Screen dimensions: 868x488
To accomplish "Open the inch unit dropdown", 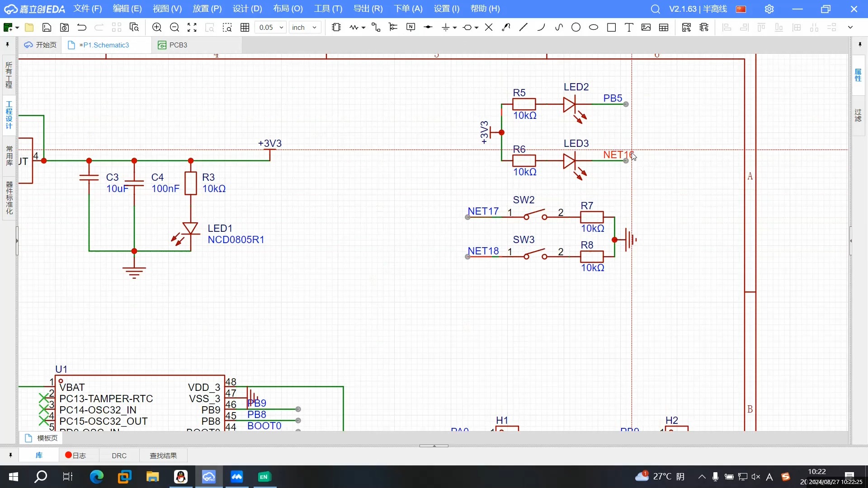I will tap(305, 28).
